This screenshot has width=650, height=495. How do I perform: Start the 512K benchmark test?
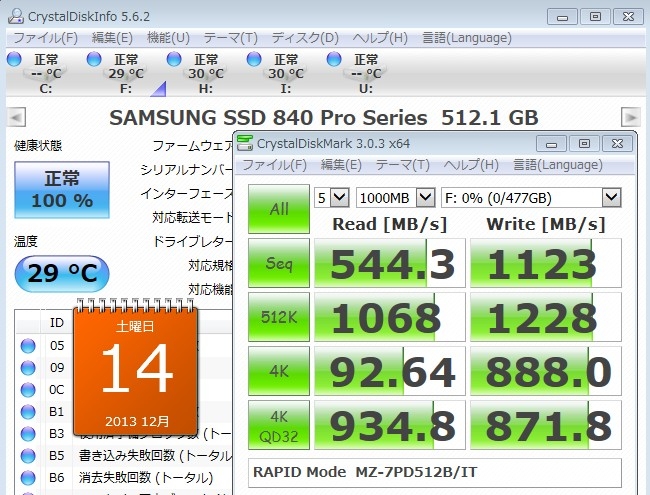click(x=279, y=317)
